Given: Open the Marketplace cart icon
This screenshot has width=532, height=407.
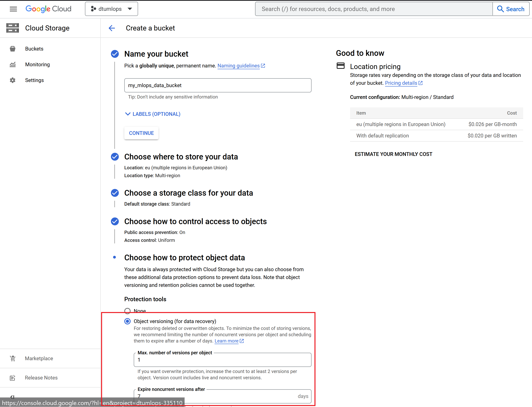Looking at the screenshot, I should point(13,358).
